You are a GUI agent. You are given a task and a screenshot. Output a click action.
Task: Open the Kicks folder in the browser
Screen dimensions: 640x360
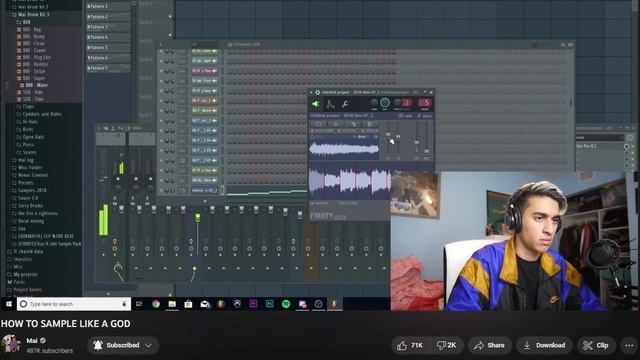pyautogui.click(x=25, y=129)
